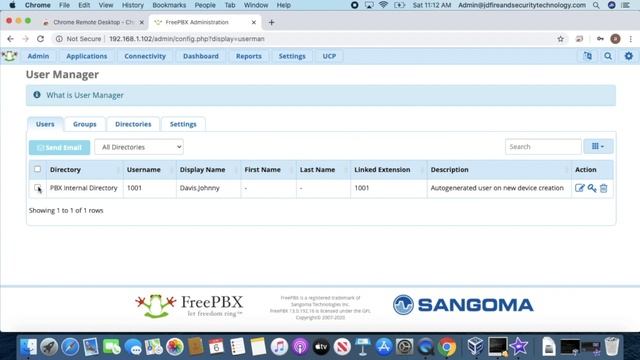This screenshot has height=360, width=640.
Task: Open the UCP link
Action: point(329,56)
